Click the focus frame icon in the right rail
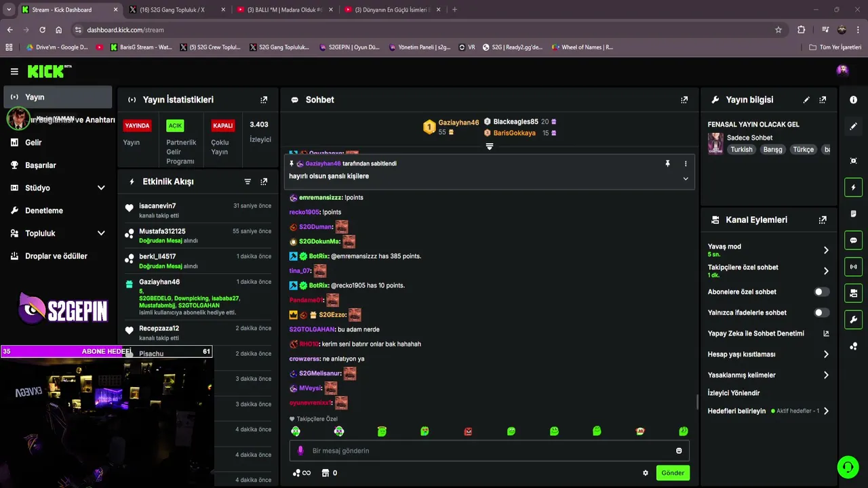 click(853, 161)
